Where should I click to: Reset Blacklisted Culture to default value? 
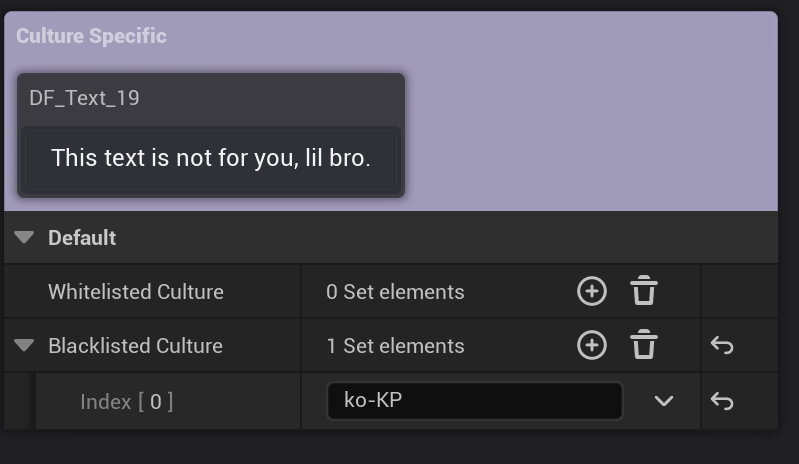pos(722,346)
